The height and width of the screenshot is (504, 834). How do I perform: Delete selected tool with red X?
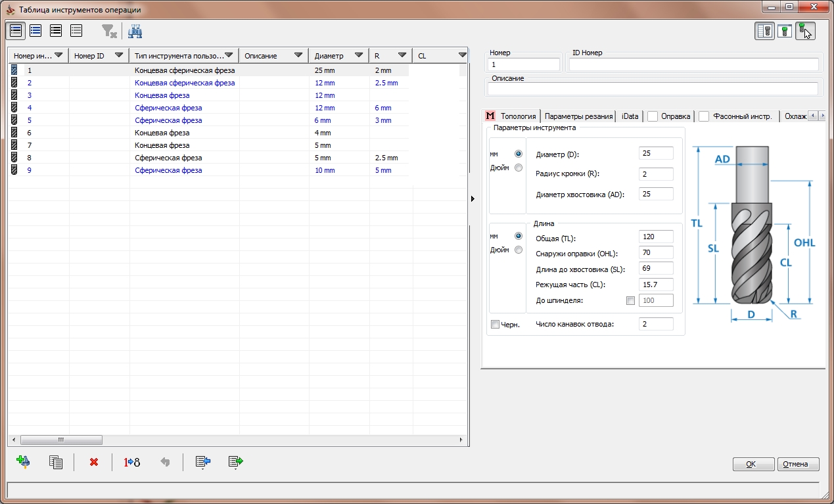[x=93, y=462]
